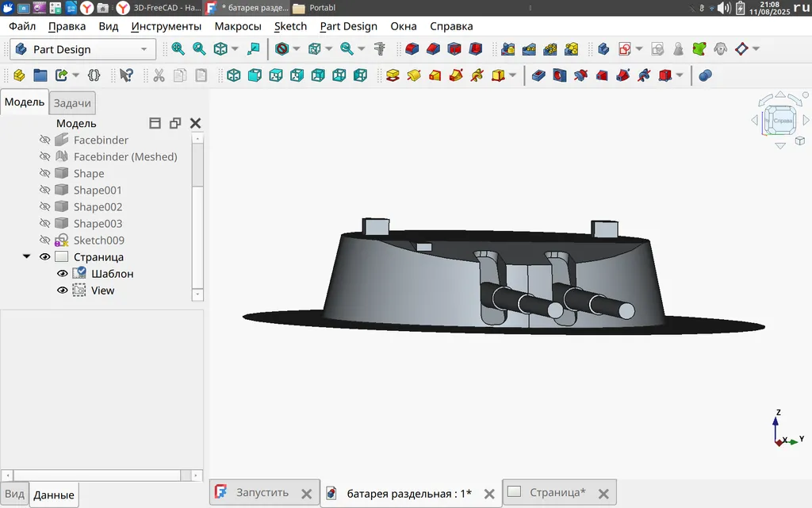Click the Данные properties tab
Viewport: 812px width, 508px height.
[x=54, y=495]
